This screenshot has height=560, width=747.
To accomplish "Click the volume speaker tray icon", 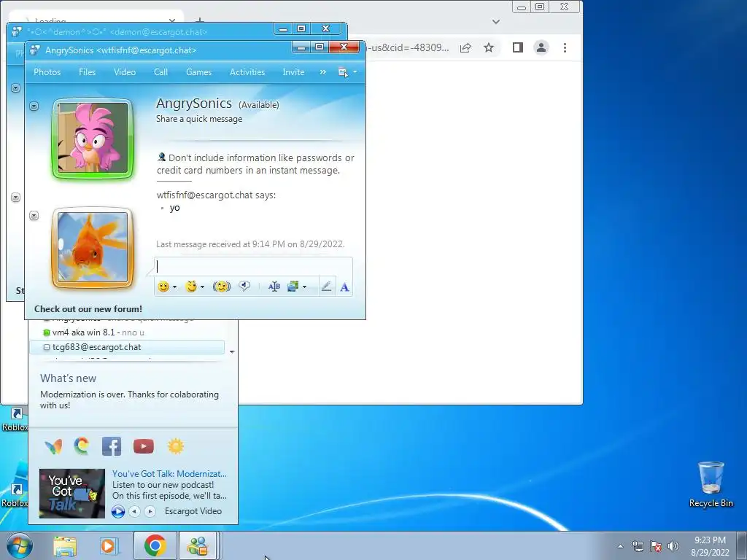I will [673, 546].
